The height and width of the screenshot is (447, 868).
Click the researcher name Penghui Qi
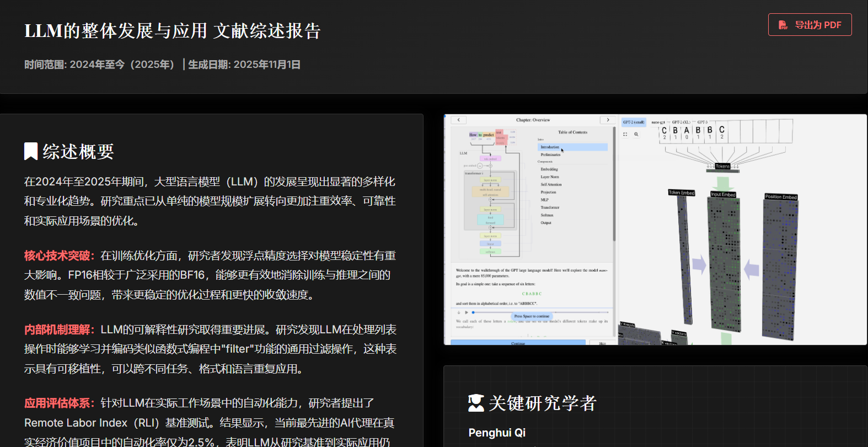coord(497,433)
